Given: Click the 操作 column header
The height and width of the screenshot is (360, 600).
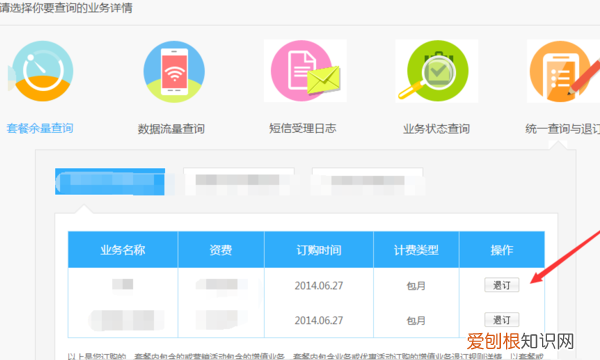Looking at the screenshot, I should (x=502, y=250).
